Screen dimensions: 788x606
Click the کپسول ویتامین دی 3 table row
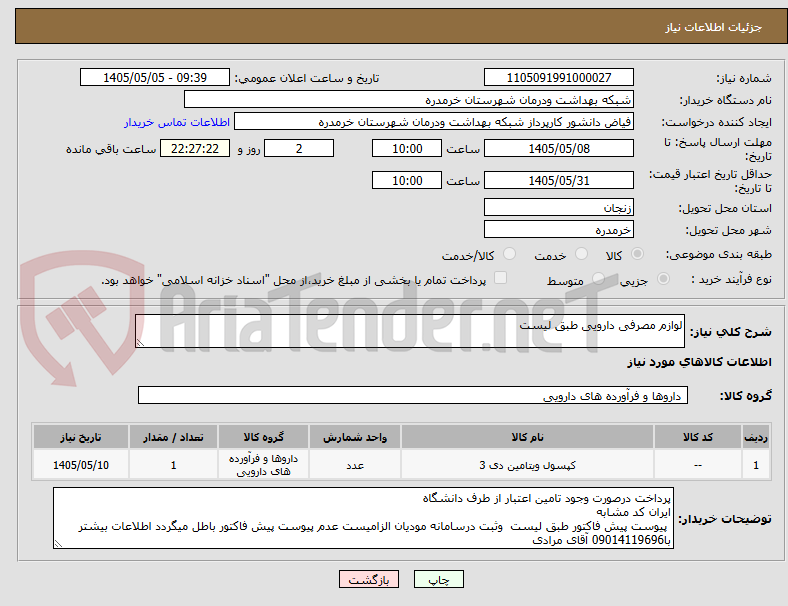pos(401,465)
